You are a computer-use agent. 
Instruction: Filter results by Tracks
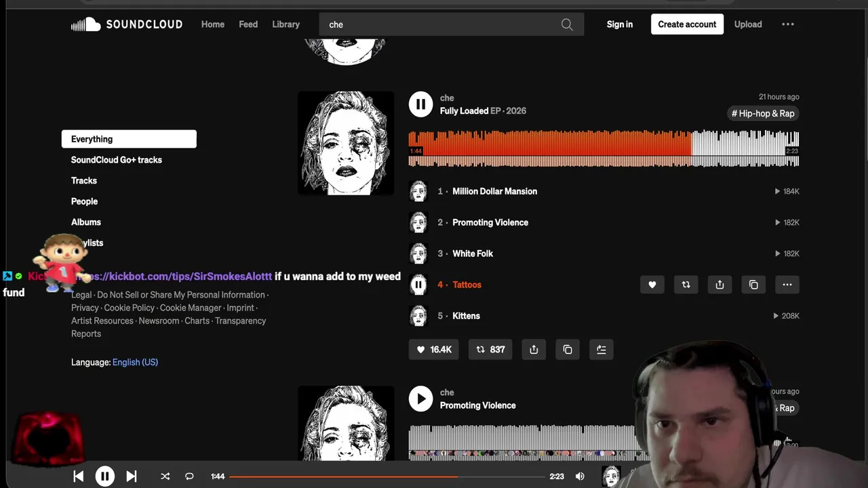tap(84, 180)
